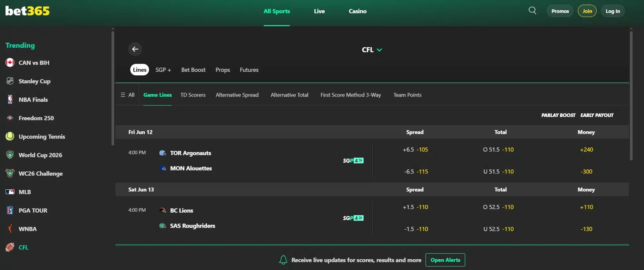The height and width of the screenshot is (270, 644).
Task: Bet Over 52.5 -110 total
Action: click(498, 207)
